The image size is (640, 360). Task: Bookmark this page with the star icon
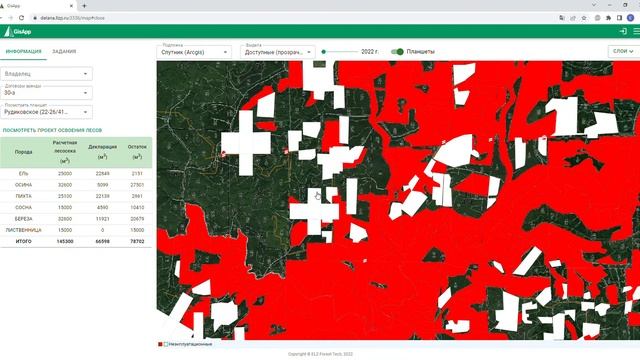tap(584, 18)
